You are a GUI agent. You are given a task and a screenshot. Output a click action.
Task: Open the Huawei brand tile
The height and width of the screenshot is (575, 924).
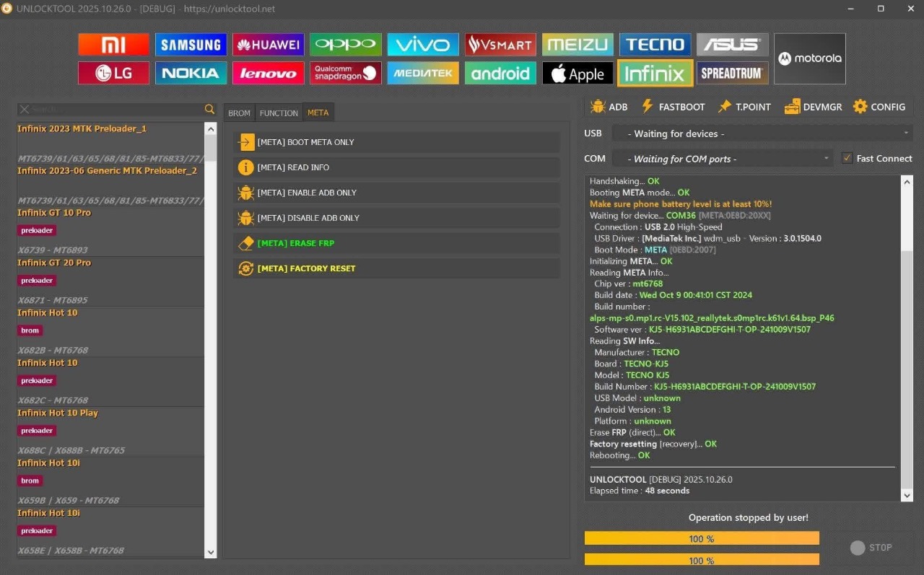[x=268, y=45]
